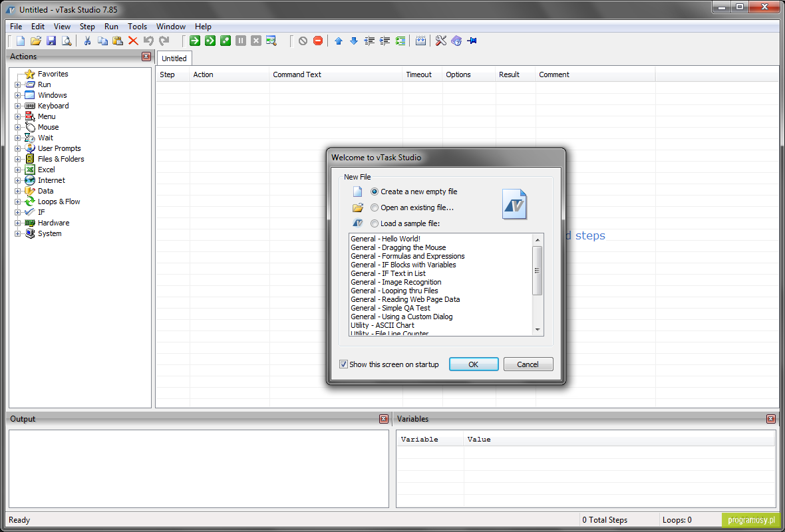The height and width of the screenshot is (532, 785).
Task: Open the Tools menu
Action: coord(137,27)
